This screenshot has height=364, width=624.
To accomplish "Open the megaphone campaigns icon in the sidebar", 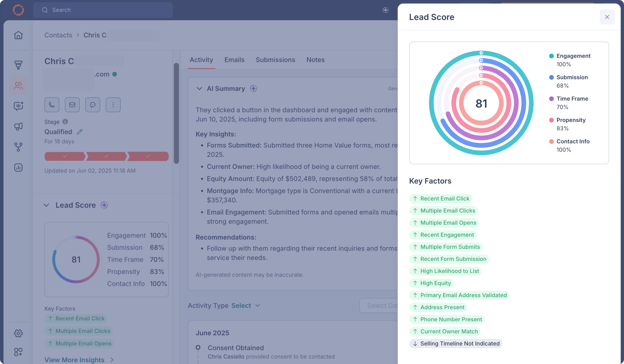I will [x=18, y=126].
